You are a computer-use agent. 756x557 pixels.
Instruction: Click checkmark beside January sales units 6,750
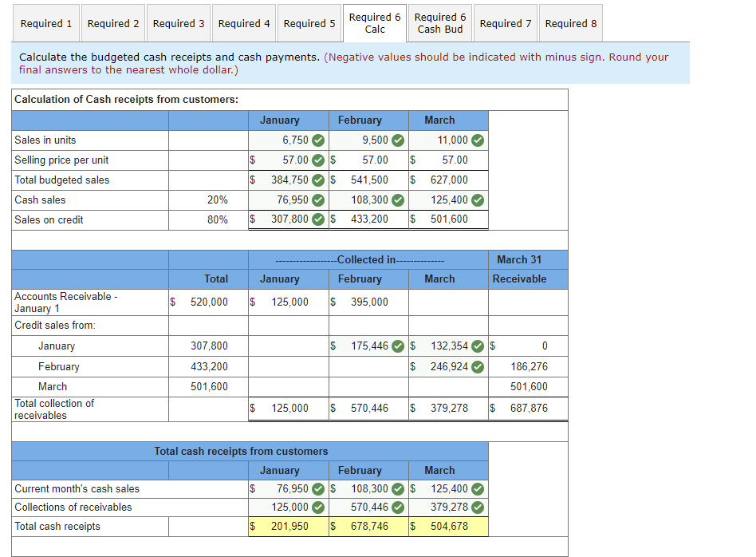[317, 140]
